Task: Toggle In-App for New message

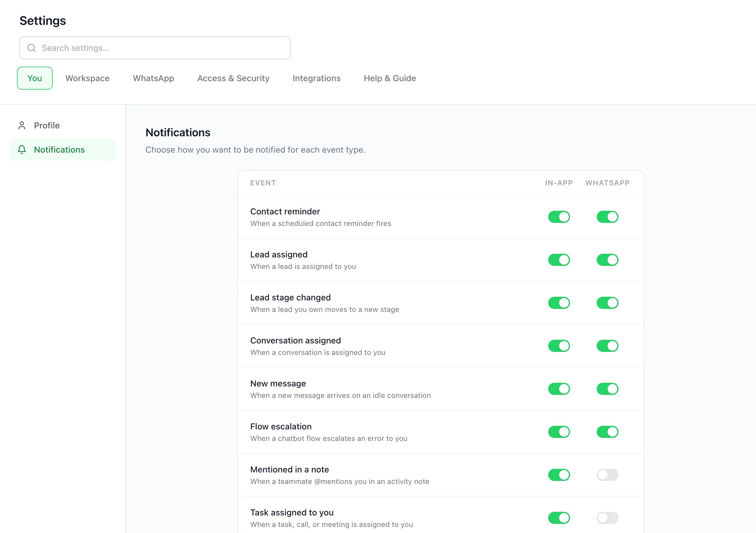Action: pos(559,389)
